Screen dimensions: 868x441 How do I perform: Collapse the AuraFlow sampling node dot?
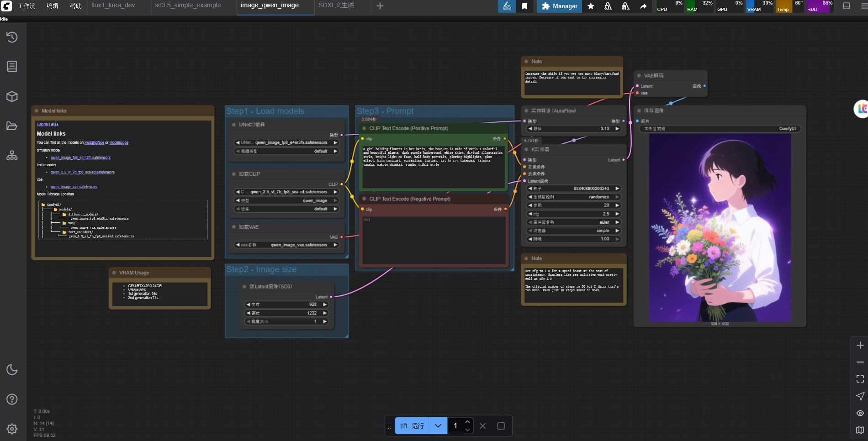click(x=526, y=111)
